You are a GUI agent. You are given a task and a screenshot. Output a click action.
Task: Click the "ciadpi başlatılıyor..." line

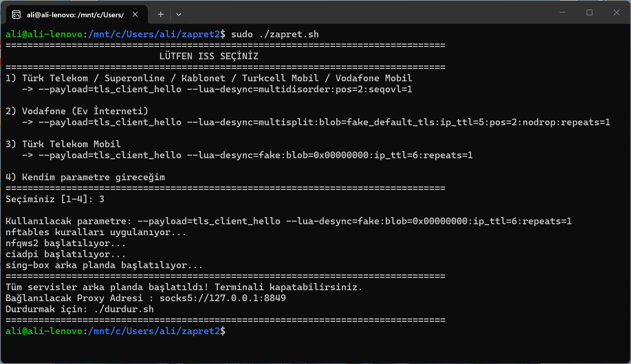(x=66, y=254)
